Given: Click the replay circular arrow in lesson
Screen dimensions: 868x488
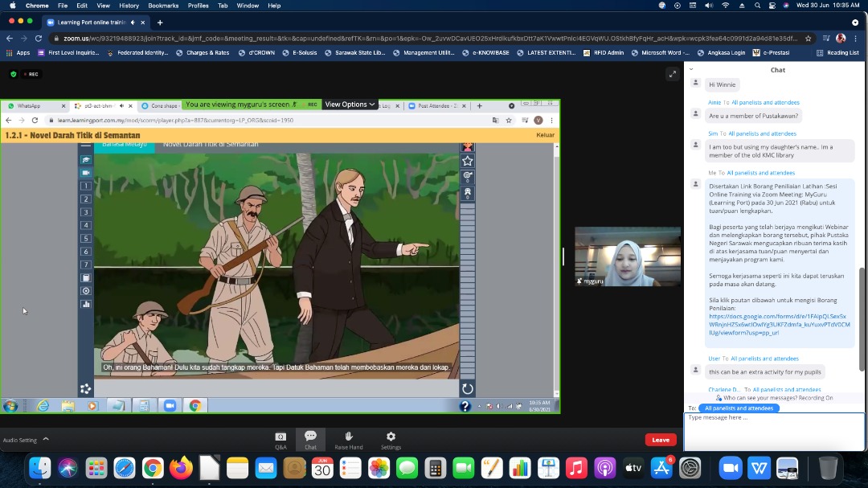Looking at the screenshot, I should point(467,389).
